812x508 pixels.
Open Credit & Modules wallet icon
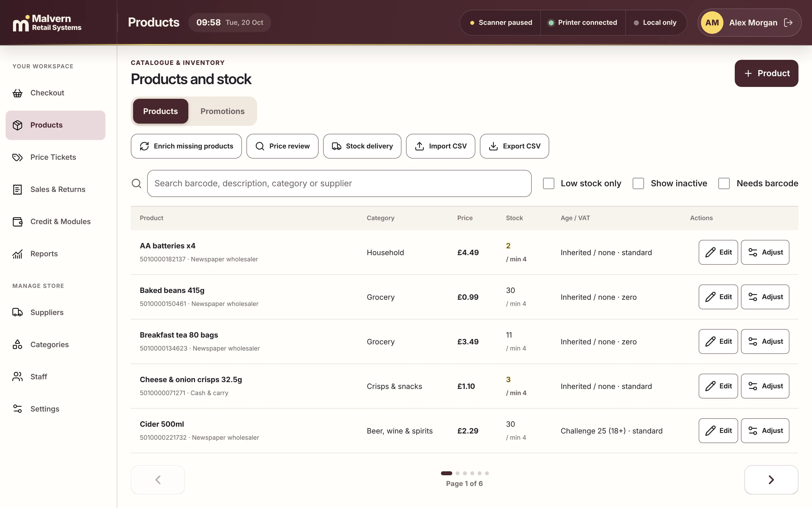click(17, 222)
